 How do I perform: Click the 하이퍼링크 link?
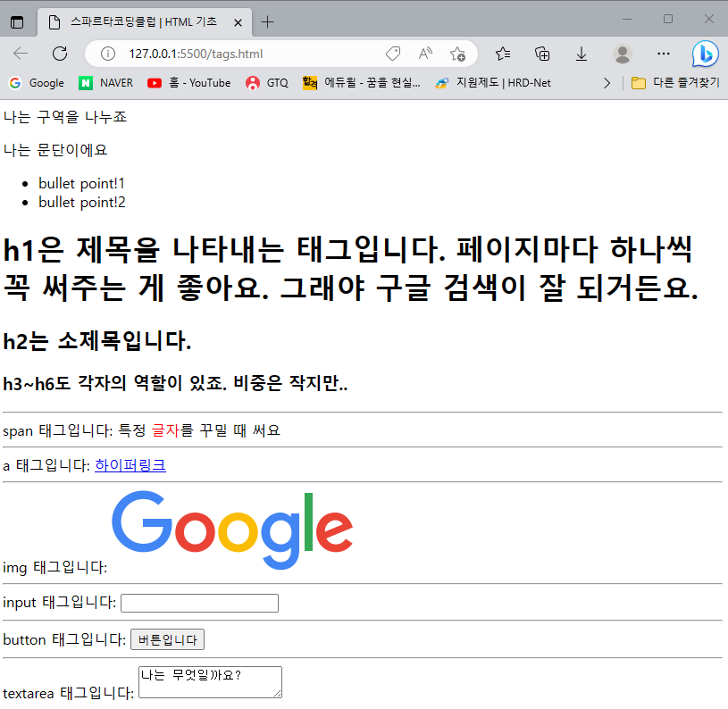coord(130,465)
